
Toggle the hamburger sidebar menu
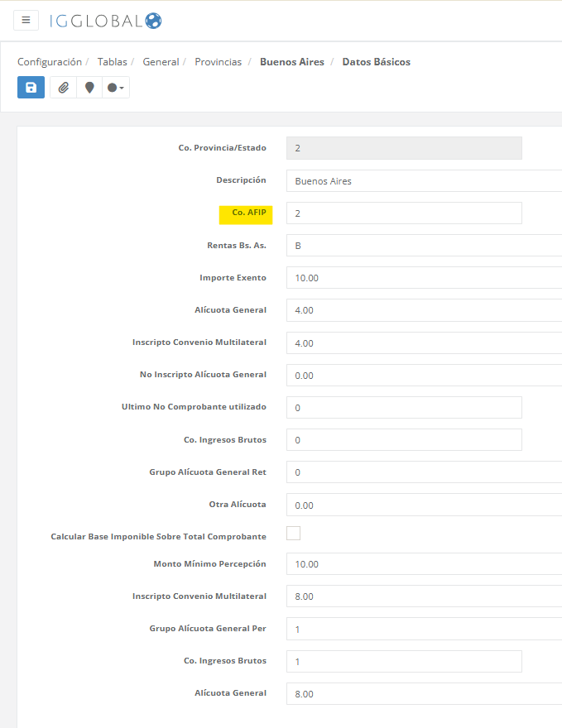point(26,20)
